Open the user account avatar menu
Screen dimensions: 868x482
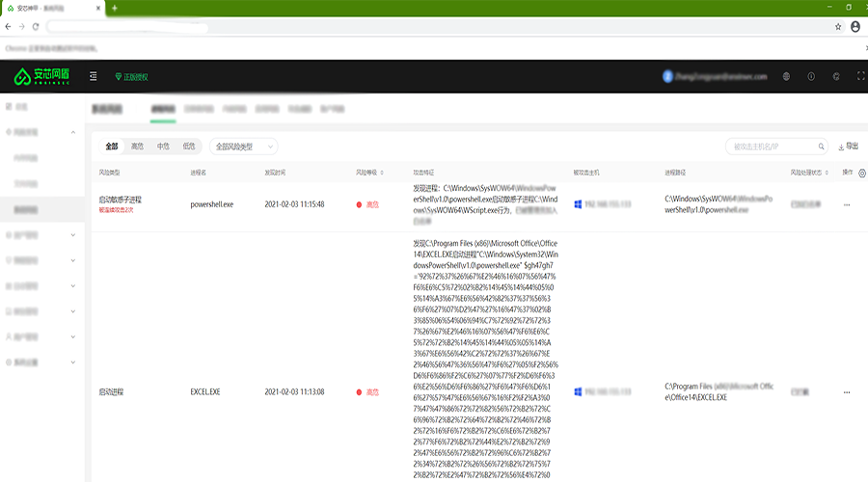tap(667, 76)
